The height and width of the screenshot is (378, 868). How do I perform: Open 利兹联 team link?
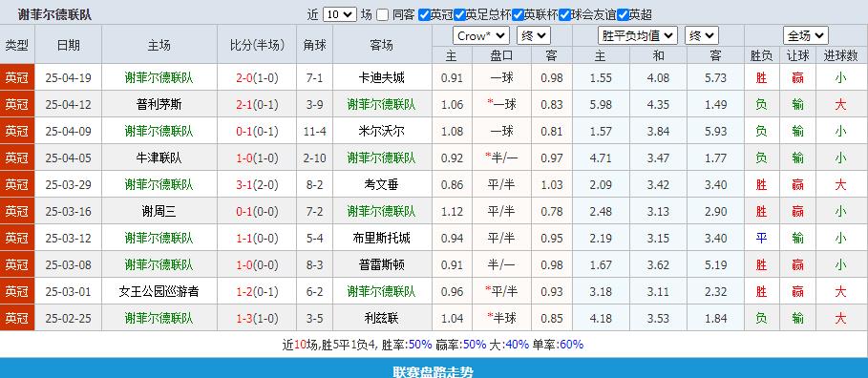click(x=381, y=318)
